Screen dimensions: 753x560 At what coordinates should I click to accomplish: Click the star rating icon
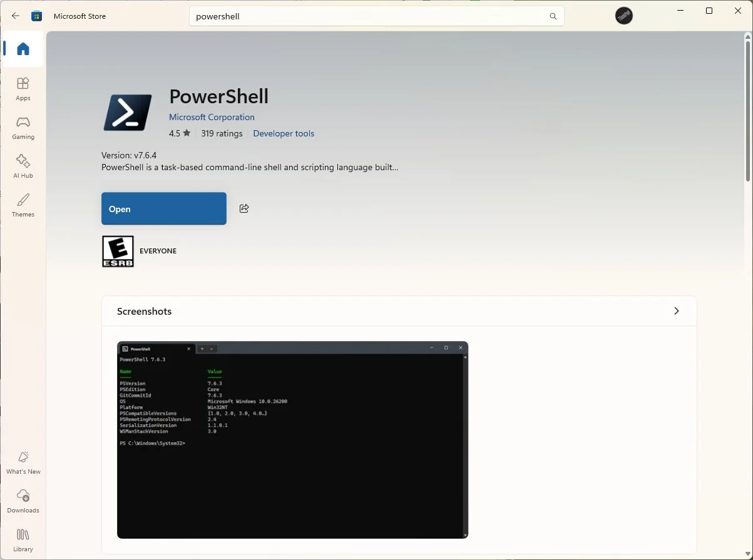pos(187,133)
